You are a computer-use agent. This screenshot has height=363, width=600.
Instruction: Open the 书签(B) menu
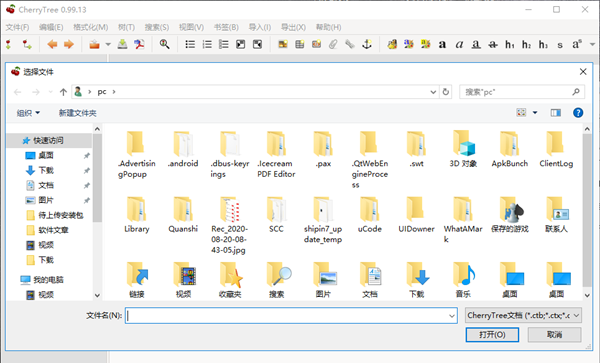pos(226,27)
